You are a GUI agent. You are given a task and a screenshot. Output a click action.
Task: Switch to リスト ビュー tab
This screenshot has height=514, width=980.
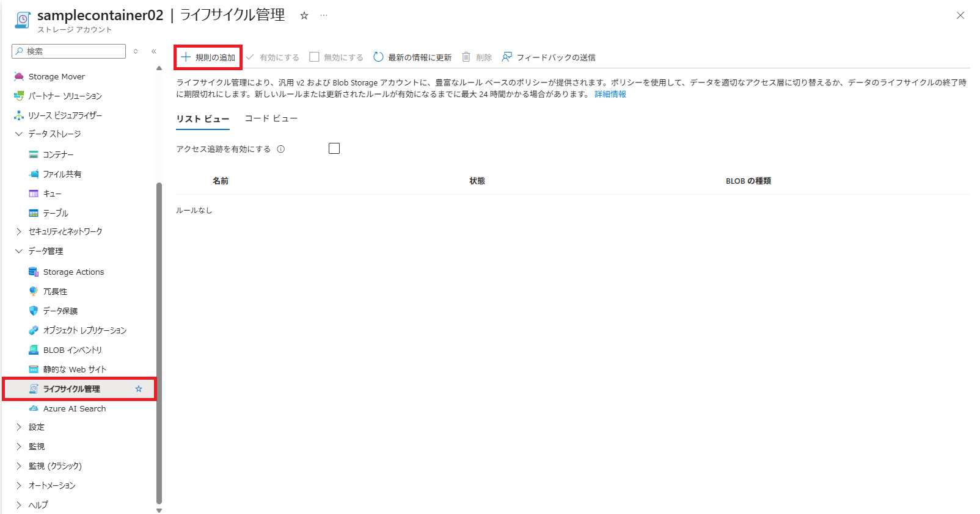point(203,119)
